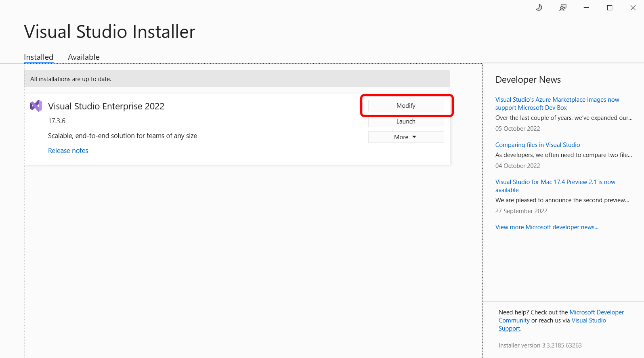Open the Visual Studio Support link

tap(589, 320)
